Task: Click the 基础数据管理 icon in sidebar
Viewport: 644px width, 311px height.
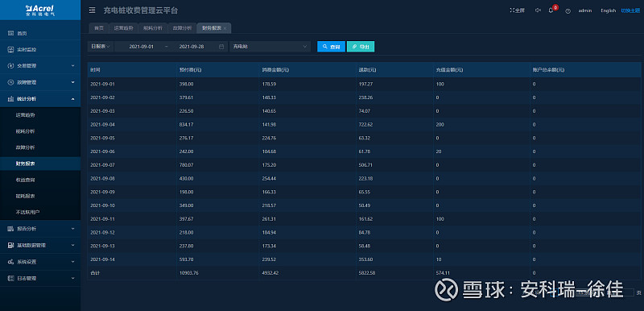Action: [11, 245]
